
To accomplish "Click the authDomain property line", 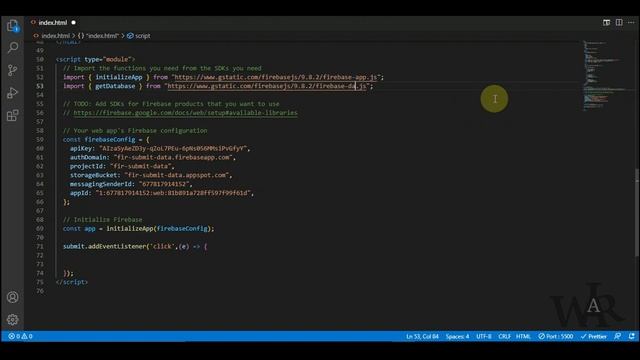I will tap(153, 157).
